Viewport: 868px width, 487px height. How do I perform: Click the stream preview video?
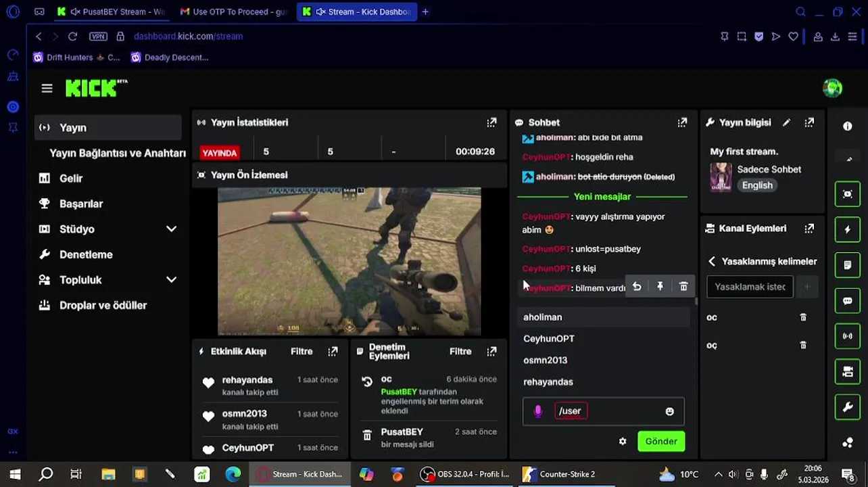click(x=349, y=262)
